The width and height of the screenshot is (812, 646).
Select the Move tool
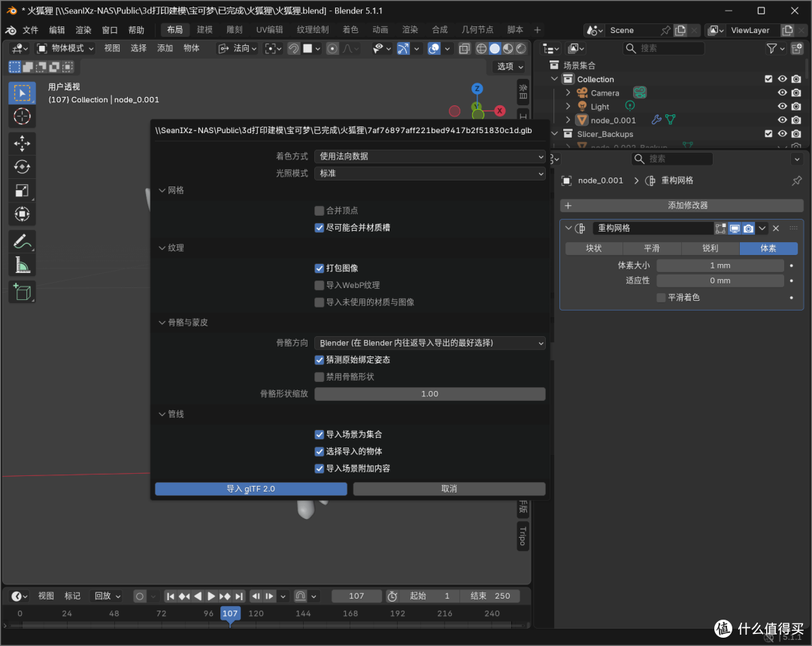pyautogui.click(x=22, y=144)
